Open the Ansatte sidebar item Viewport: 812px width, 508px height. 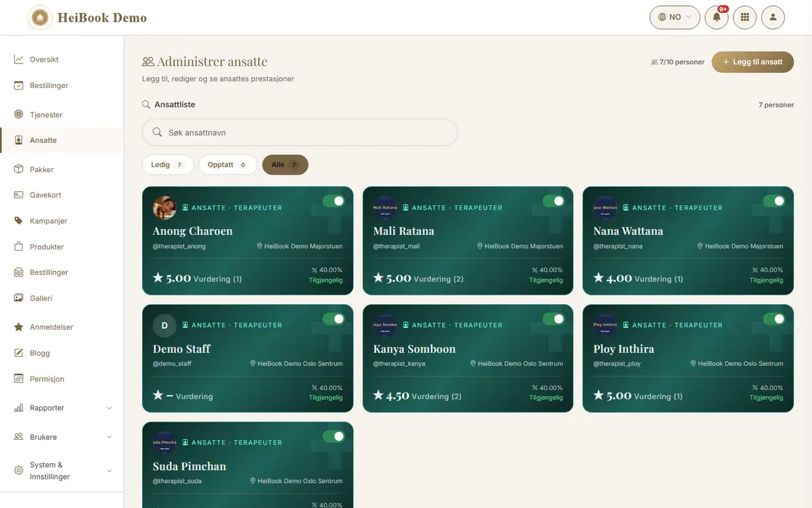[x=62, y=140]
